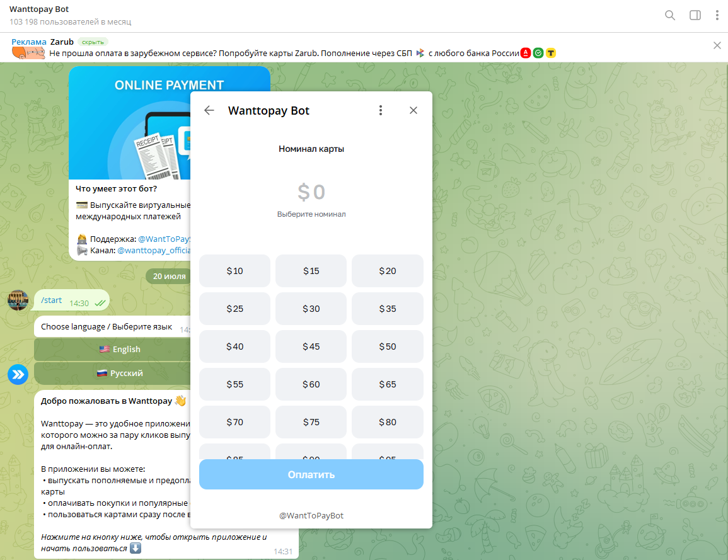Select the $70 card nominal
728x560 pixels.
point(234,422)
